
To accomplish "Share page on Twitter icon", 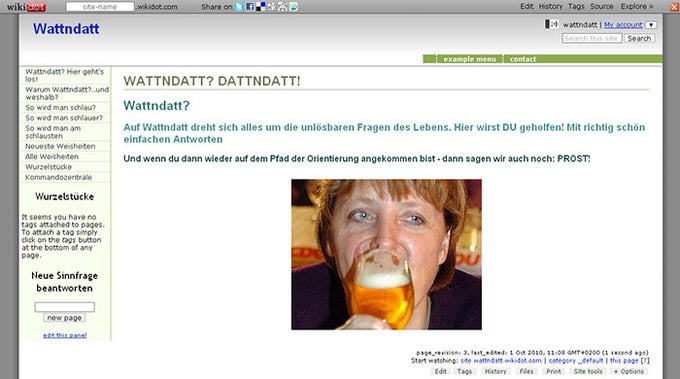I will click(239, 7).
